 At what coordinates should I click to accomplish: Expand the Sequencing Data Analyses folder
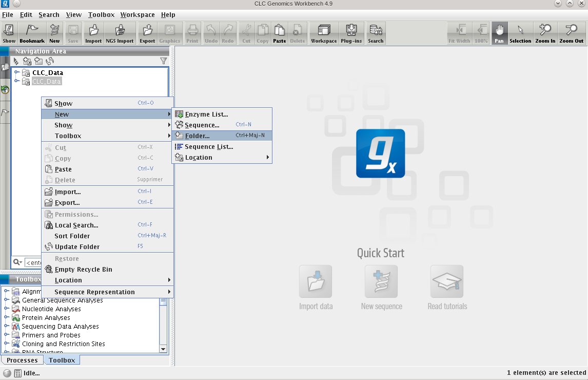pyautogui.click(x=6, y=326)
